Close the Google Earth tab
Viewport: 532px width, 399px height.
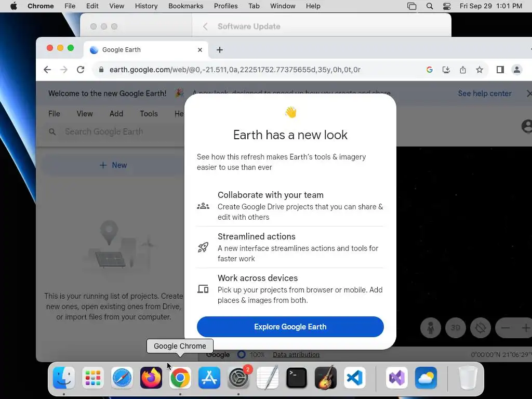(x=200, y=50)
